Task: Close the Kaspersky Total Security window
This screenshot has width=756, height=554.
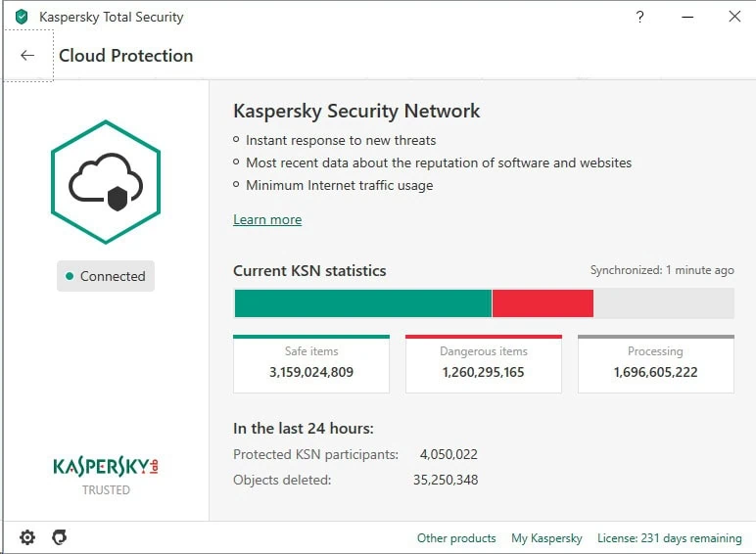Action: (x=733, y=17)
